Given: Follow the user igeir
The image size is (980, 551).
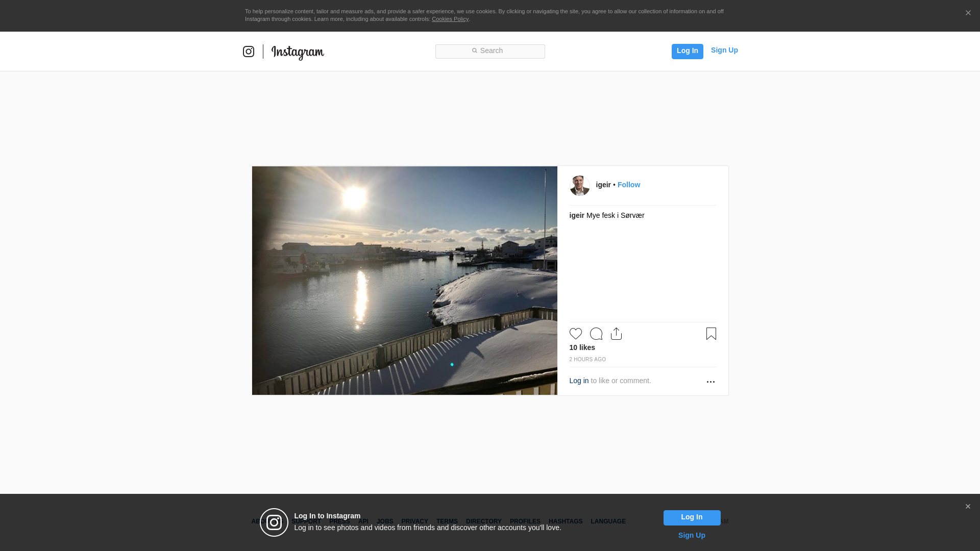Looking at the screenshot, I should 628,185.
